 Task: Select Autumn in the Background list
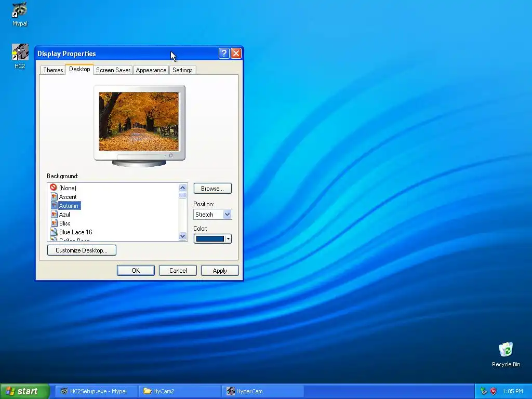click(69, 205)
